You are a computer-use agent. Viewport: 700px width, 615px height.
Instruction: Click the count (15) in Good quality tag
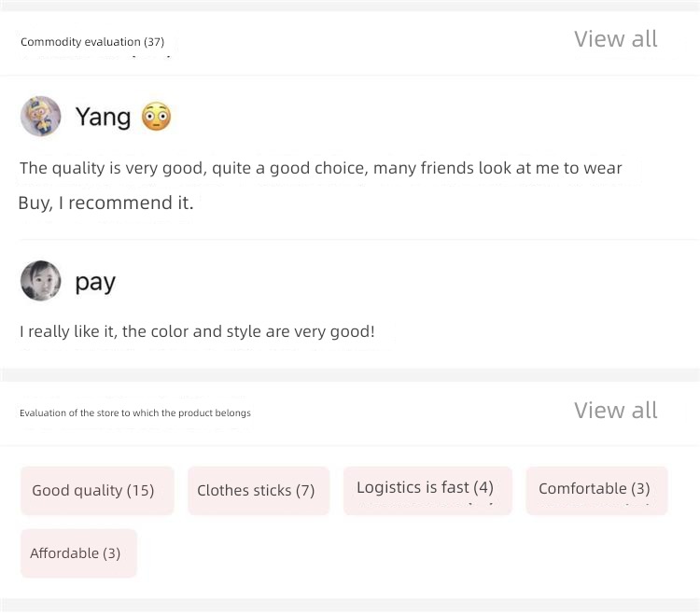tap(140, 491)
